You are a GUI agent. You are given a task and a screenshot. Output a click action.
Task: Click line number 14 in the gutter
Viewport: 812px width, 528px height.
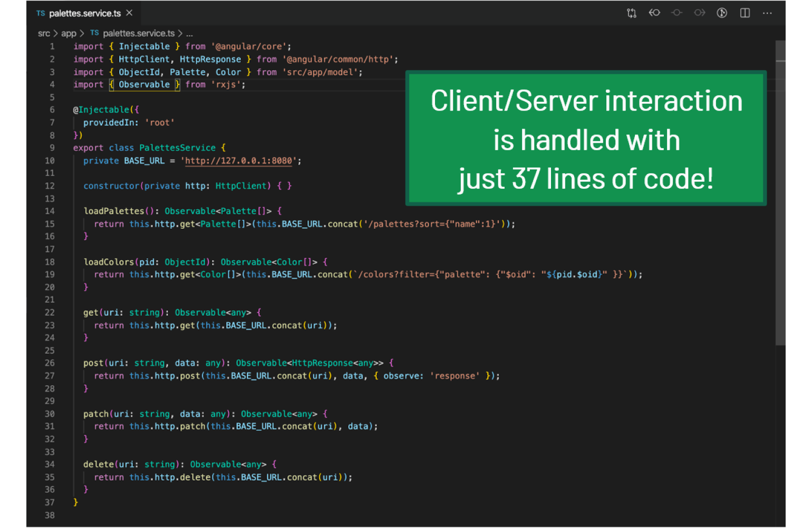(x=50, y=211)
